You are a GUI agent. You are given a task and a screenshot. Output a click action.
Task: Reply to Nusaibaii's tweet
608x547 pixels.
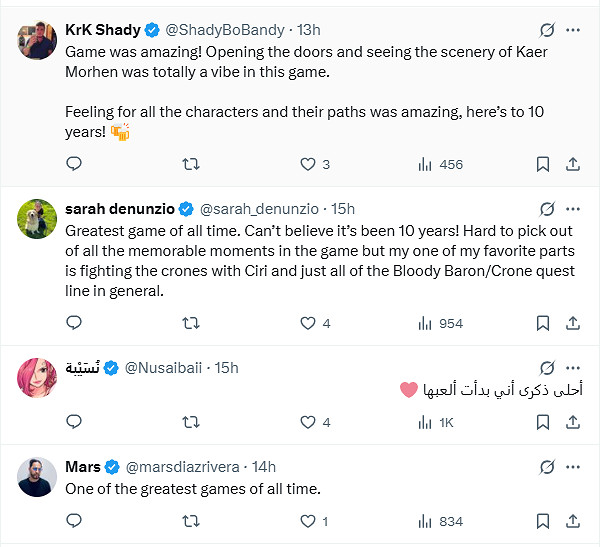pyautogui.click(x=73, y=423)
